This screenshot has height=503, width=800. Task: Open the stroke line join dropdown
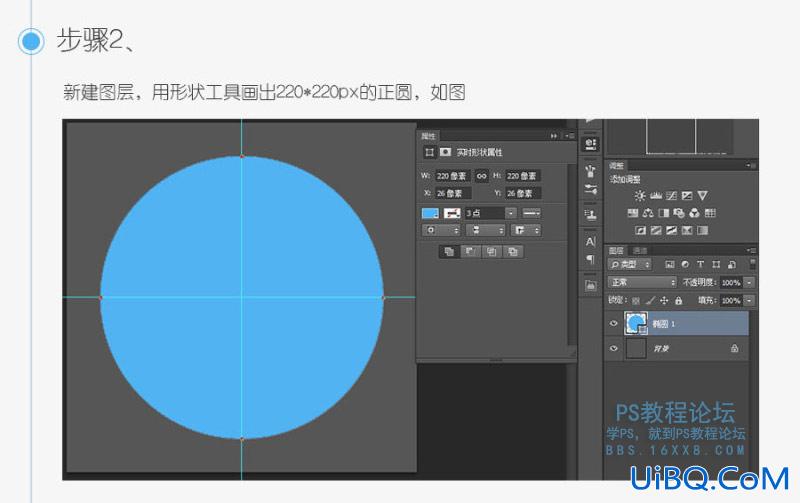click(525, 231)
